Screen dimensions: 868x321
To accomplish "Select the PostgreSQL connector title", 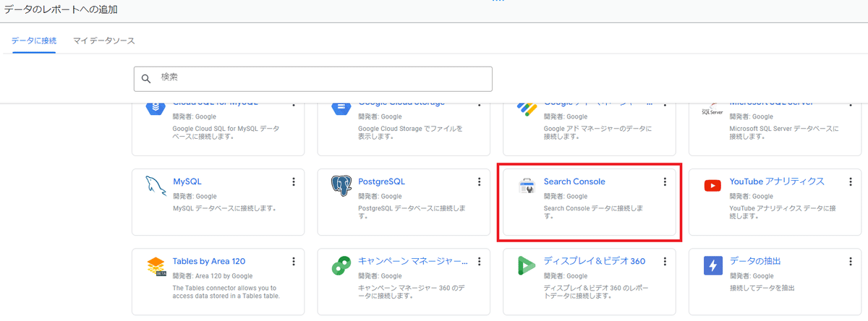I will tap(382, 181).
